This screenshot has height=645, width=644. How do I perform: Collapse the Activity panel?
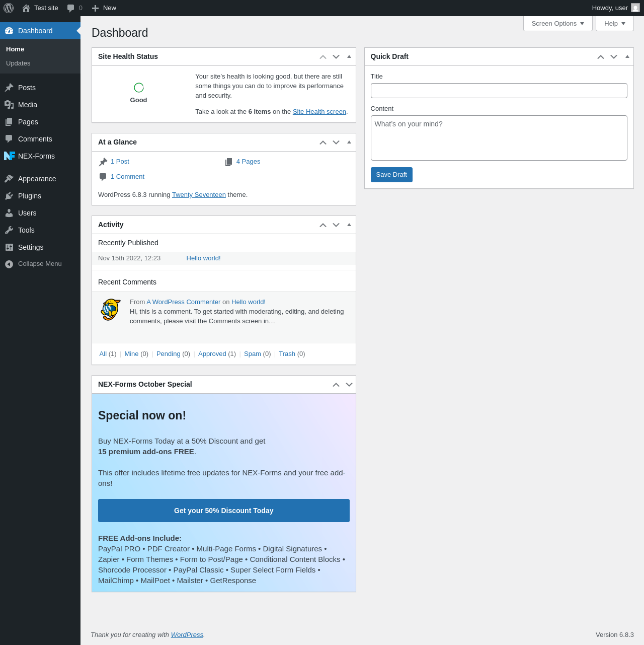click(349, 225)
